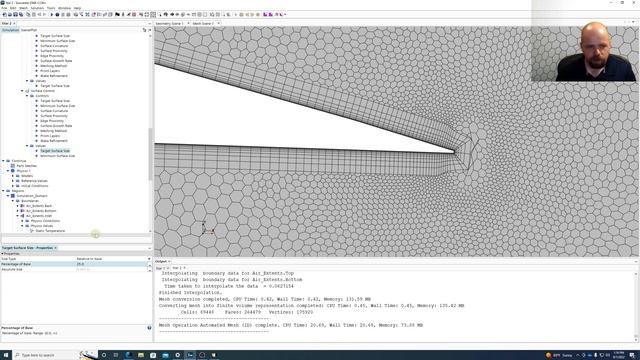
Task: Open the Size Type dropdown
Action: pyautogui.click(x=149, y=259)
